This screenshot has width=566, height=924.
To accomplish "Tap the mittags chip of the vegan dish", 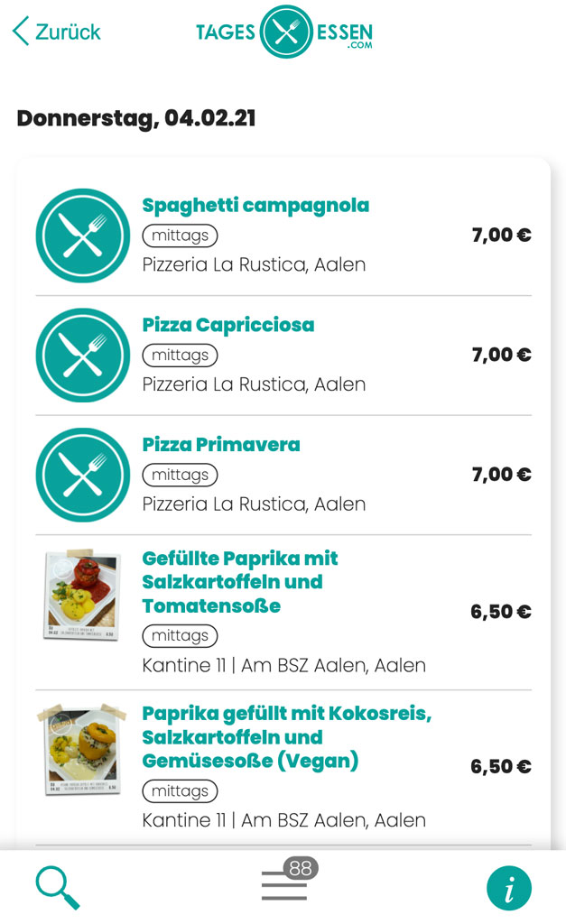I will (180, 791).
